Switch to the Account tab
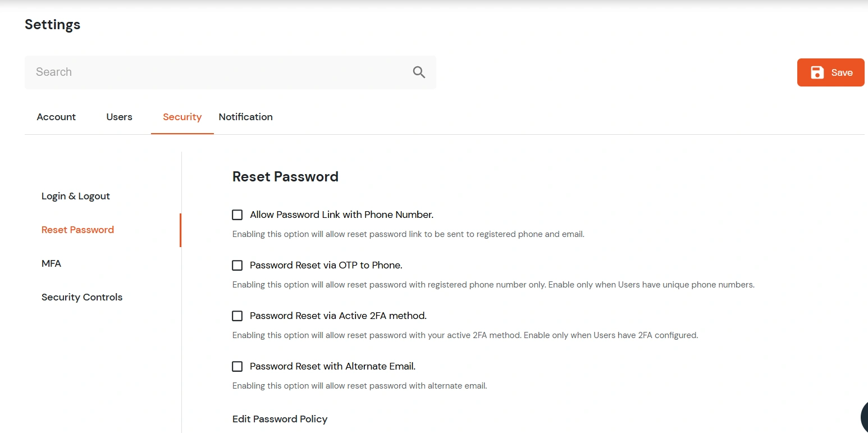 point(56,117)
